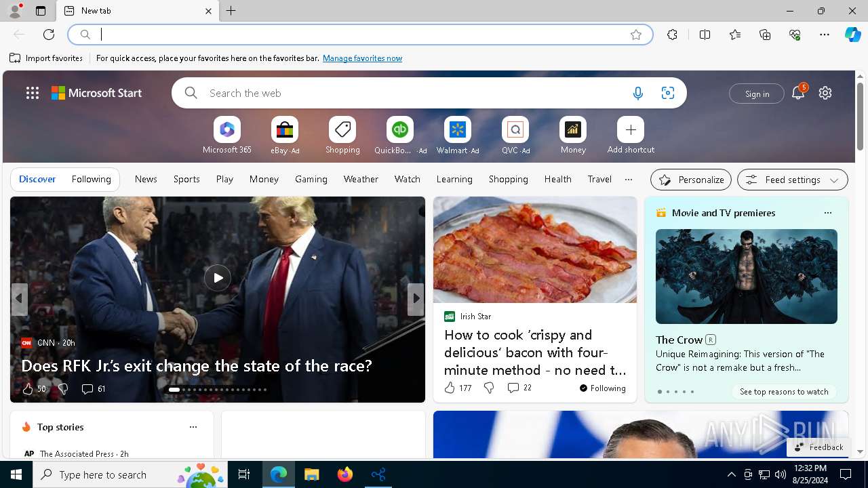The width and height of the screenshot is (868, 488).
Task: Open the Gaming category
Action: tap(311, 179)
